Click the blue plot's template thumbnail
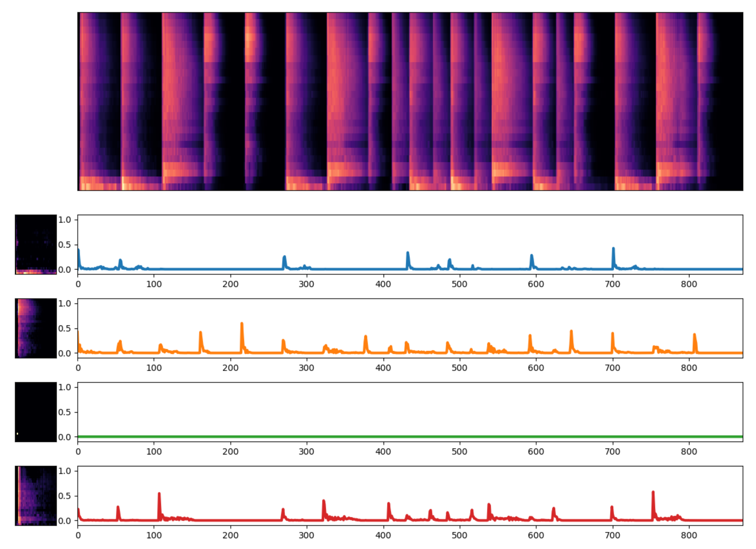The height and width of the screenshot is (549, 756). coord(36,244)
